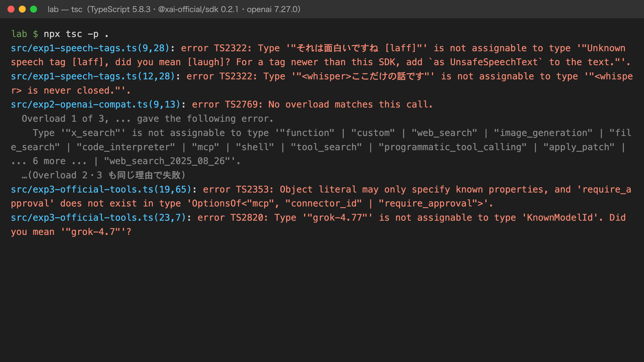Viewport: 644px width, 362px height.
Task: Click the 'npx tsc -p .' command
Action: pyautogui.click(x=76, y=34)
